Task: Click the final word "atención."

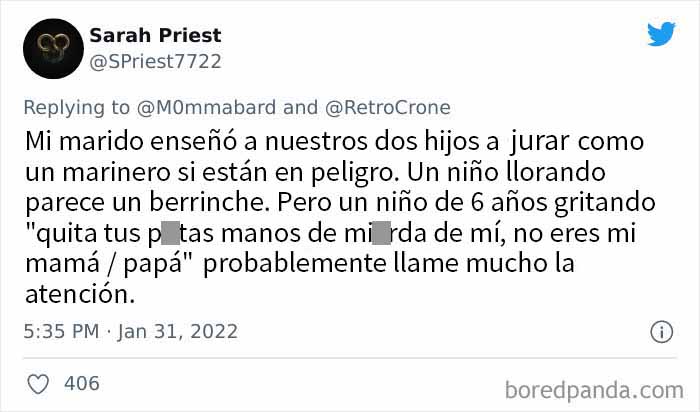Action: click(91, 296)
